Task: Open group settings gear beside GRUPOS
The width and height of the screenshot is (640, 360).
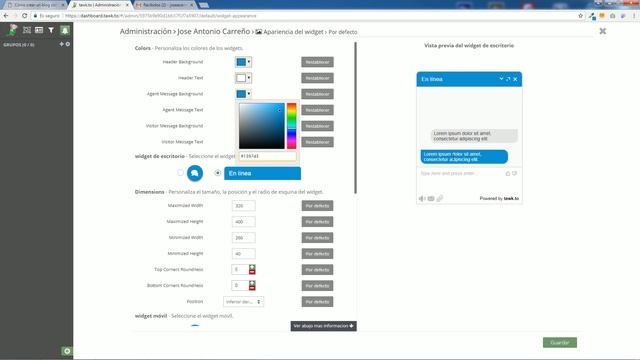Action: tap(68, 44)
